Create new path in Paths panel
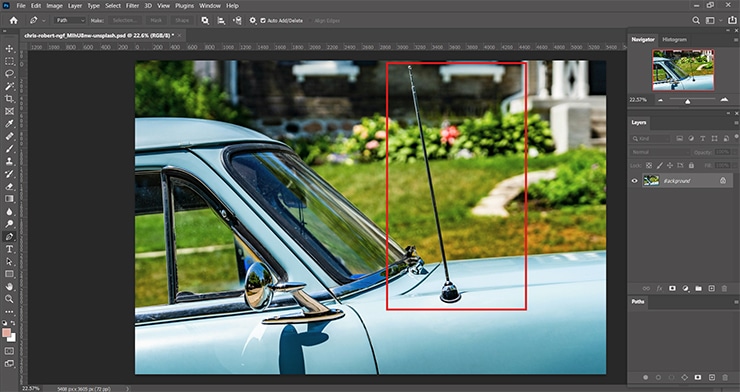This screenshot has height=392, width=740. tap(712, 377)
